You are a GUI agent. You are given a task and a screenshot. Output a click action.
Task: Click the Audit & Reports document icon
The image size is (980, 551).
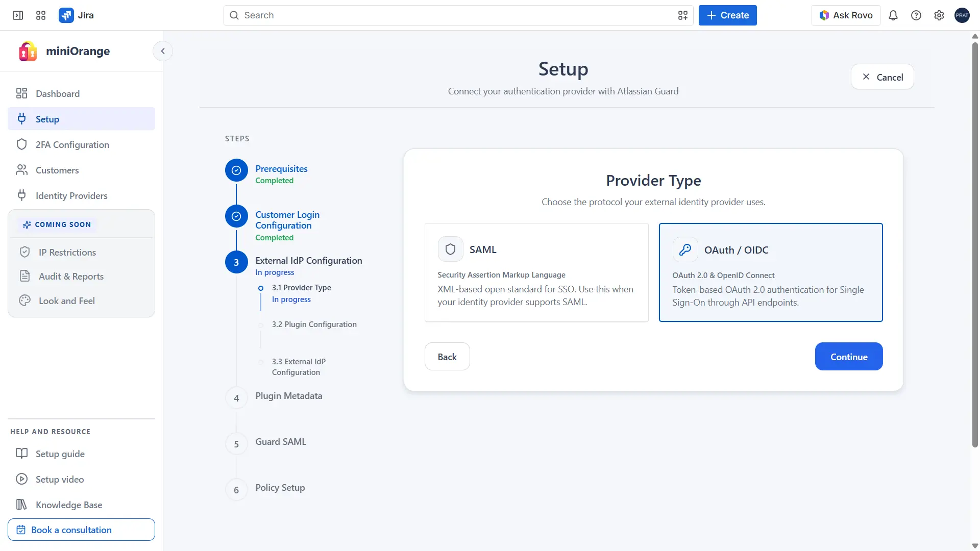coord(24,276)
